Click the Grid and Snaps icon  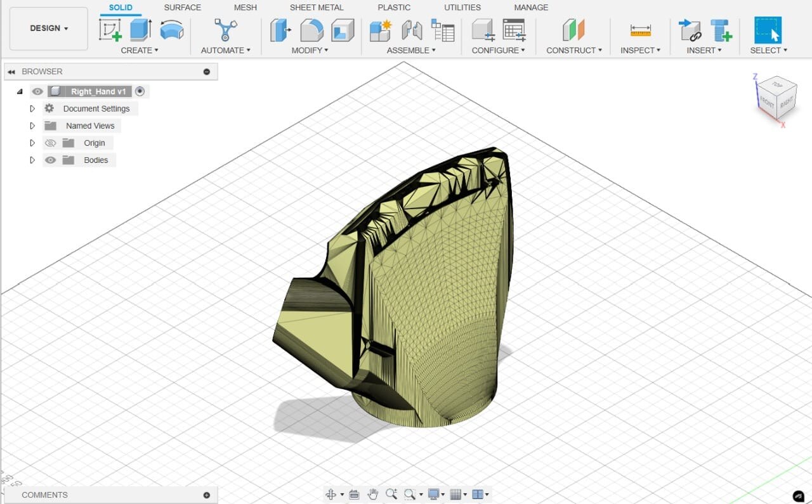coord(455,494)
